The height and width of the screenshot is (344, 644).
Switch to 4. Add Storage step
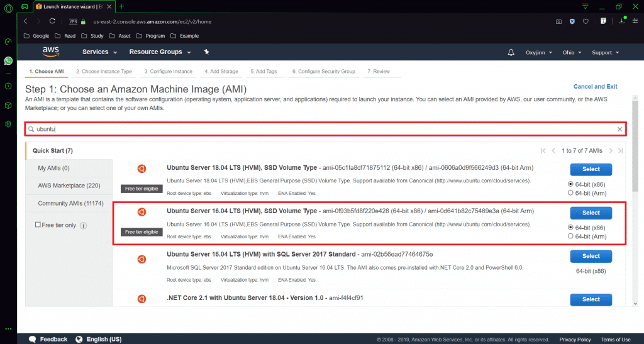222,72
